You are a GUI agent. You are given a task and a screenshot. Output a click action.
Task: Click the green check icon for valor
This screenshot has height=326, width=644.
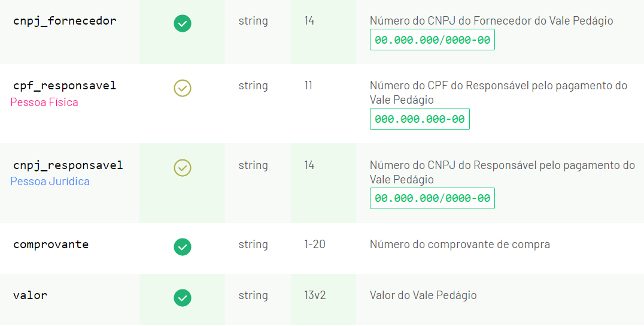(183, 298)
